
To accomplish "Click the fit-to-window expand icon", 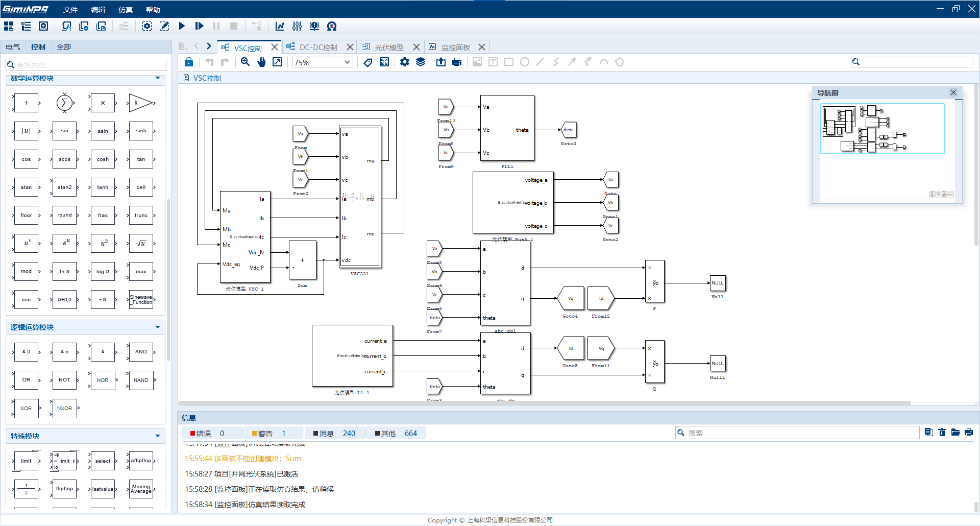I will tap(277, 62).
